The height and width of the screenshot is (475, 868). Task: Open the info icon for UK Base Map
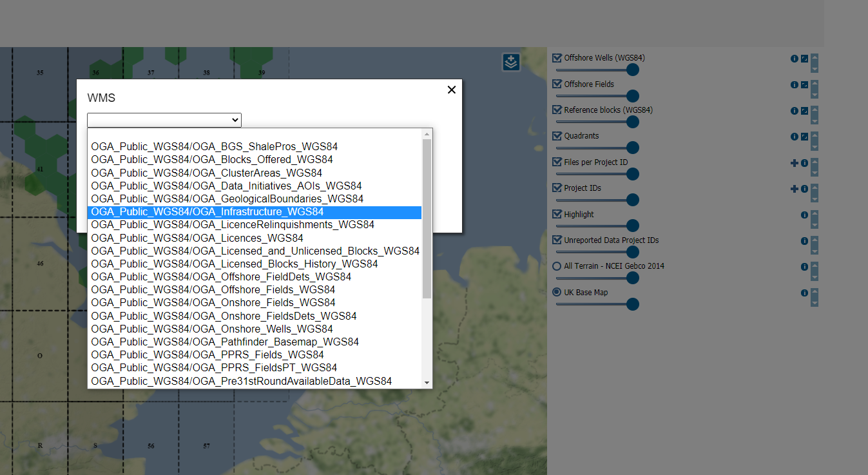(804, 292)
